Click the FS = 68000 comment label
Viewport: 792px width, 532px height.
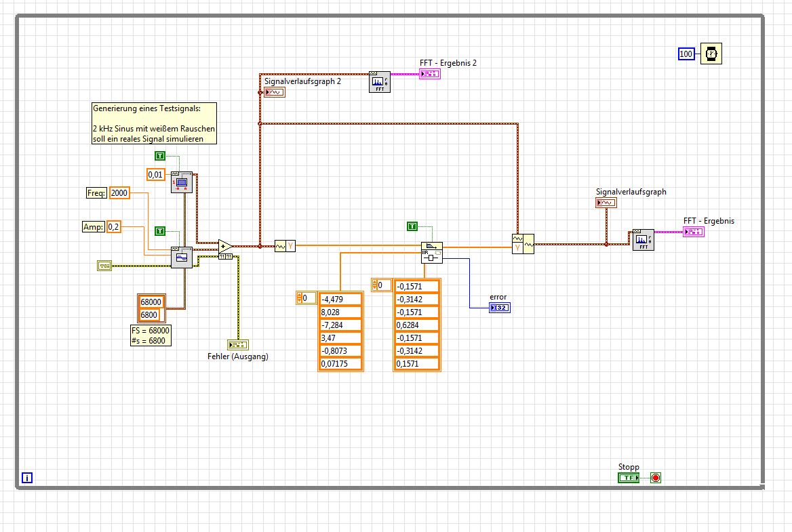click(151, 335)
